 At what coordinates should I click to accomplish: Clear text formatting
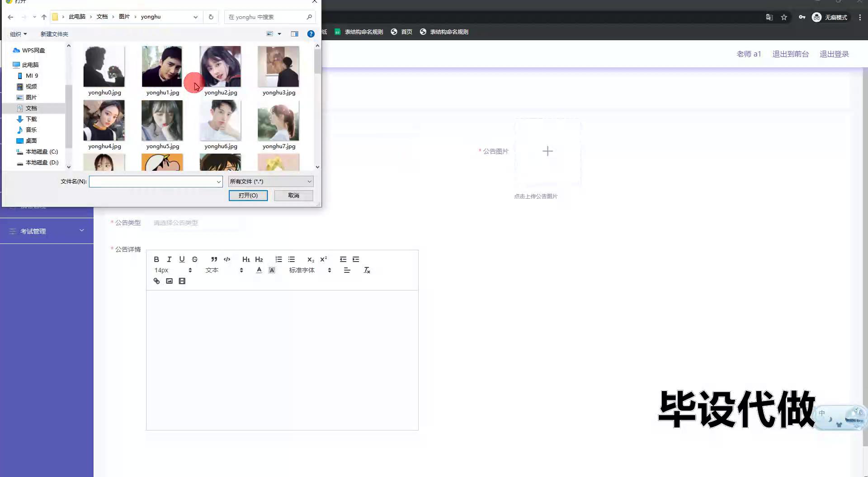tap(367, 270)
